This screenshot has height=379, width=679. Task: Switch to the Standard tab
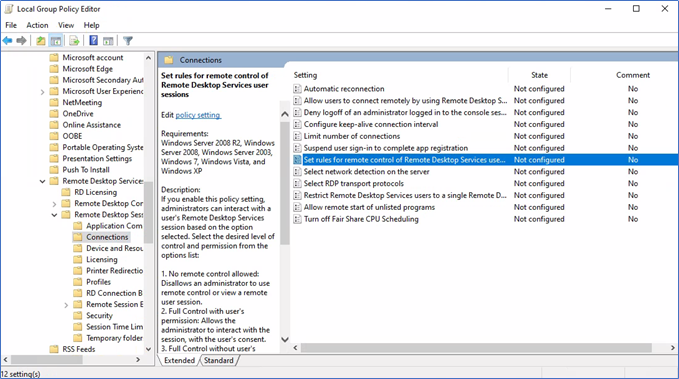pyautogui.click(x=219, y=360)
